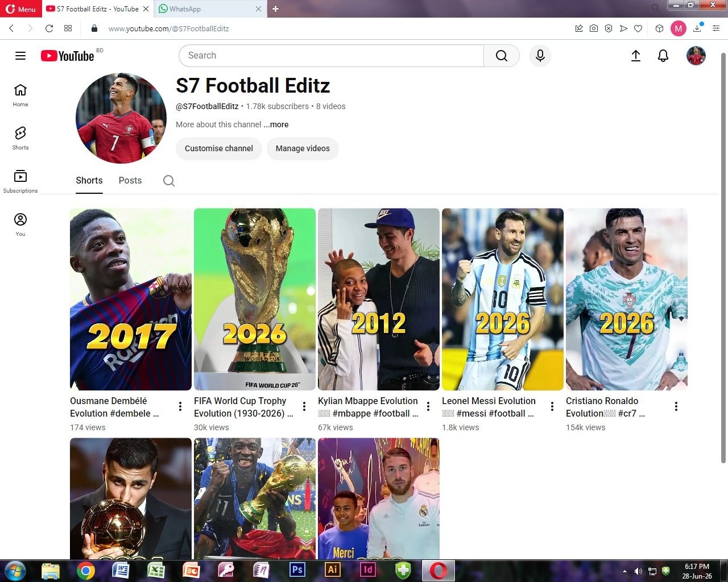Click the Create upload arrow icon
Screen dimensions: 728x582
coord(636,56)
